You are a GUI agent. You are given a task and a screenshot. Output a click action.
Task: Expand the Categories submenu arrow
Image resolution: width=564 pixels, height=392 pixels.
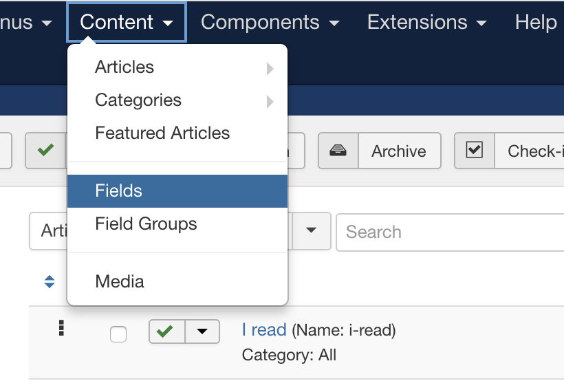pyautogui.click(x=270, y=101)
